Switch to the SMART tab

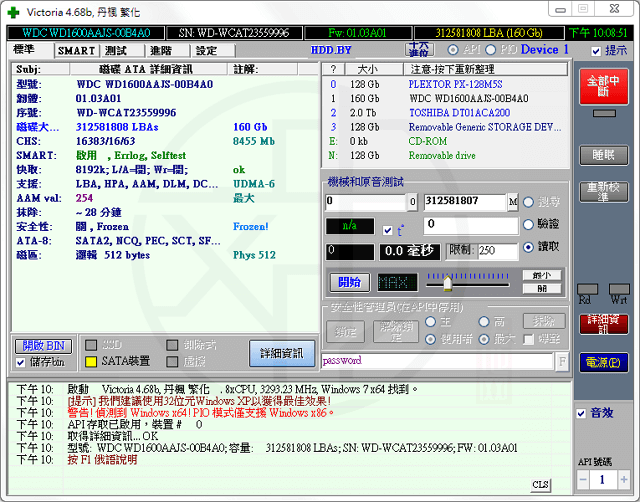coord(76,51)
